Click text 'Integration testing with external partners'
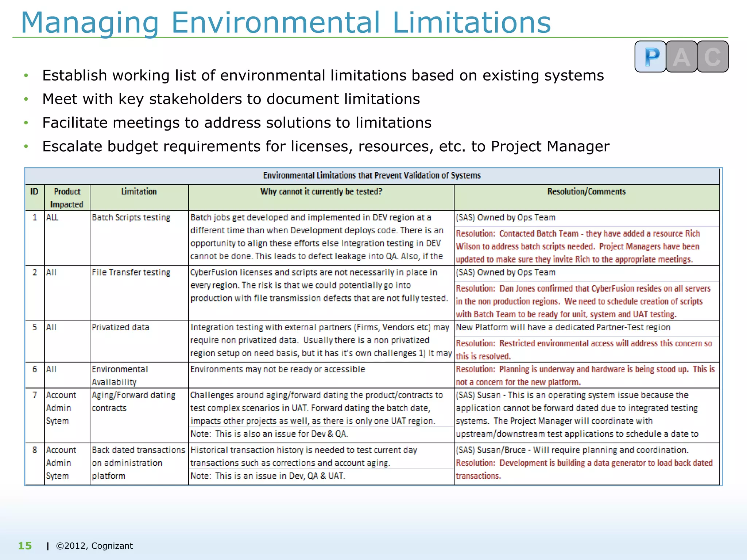The height and width of the screenshot is (560, 747). pos(321,340)
